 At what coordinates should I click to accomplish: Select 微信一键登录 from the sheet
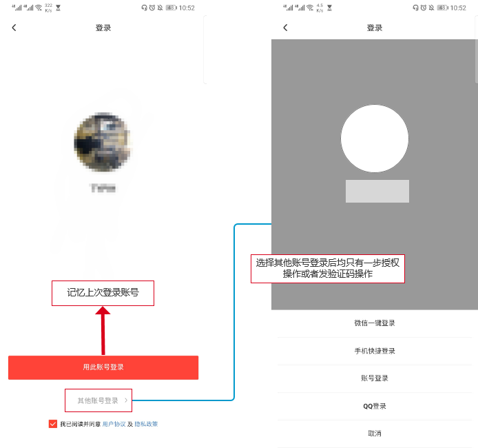click(x=375, y=323)
